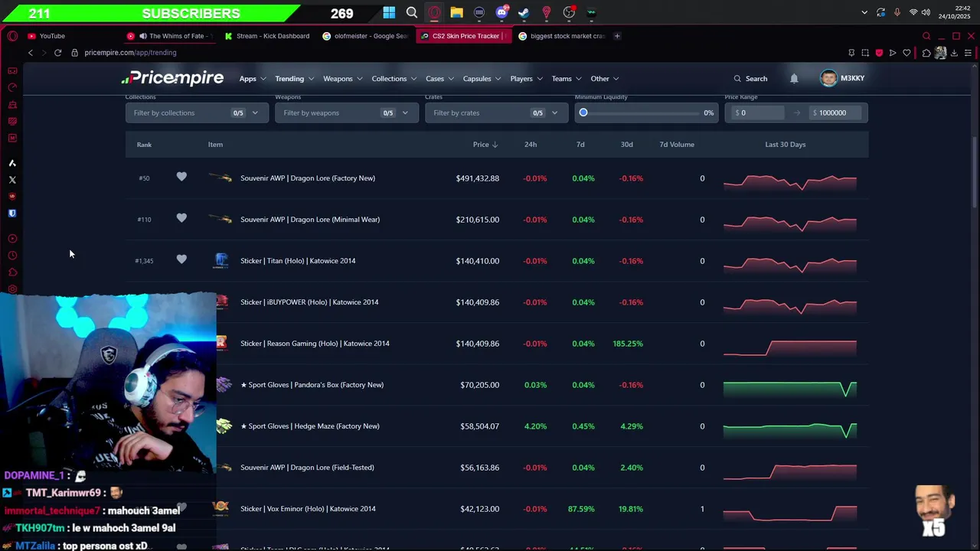The height and width of the screenshot is (551, 980).
Task: Expand the Trending menu
Action: tap(294, 78)
